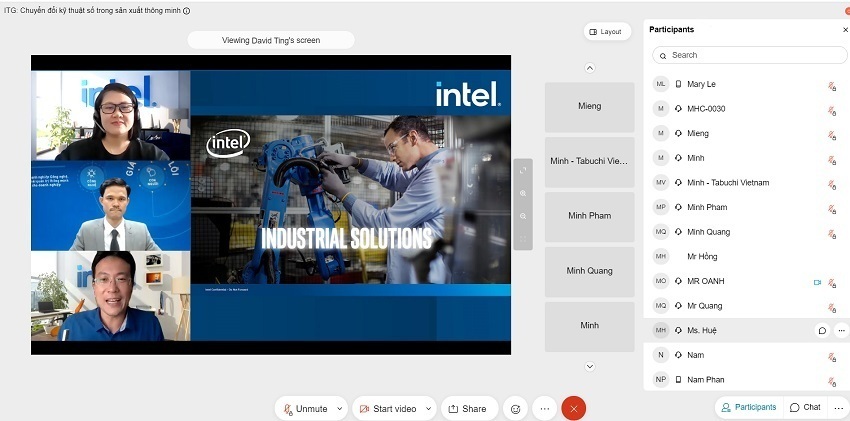Zoom in on the shared screen
This screenshot has height=421, width=850.
click(523, 193)
